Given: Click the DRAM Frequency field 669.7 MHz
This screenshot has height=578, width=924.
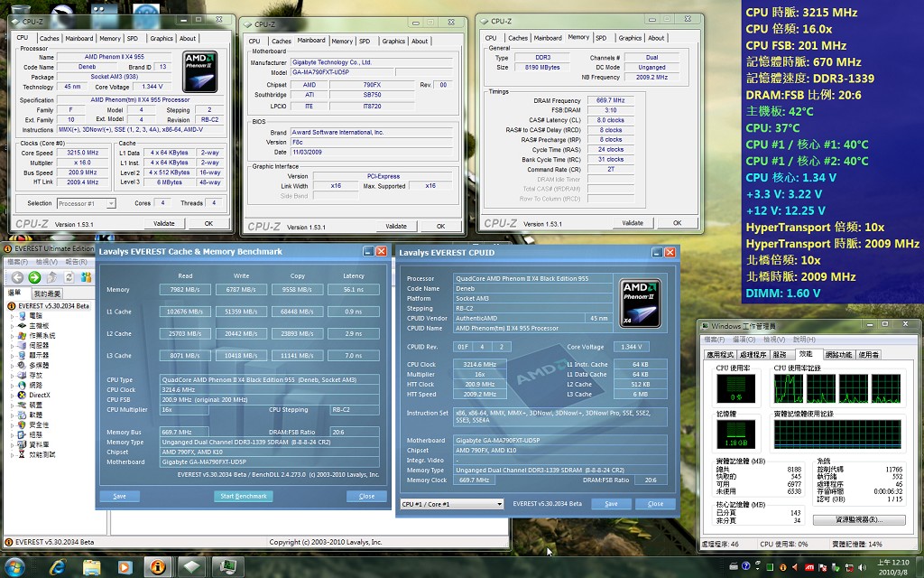Looking at the screenshot, I should click(x=611, y=100).
